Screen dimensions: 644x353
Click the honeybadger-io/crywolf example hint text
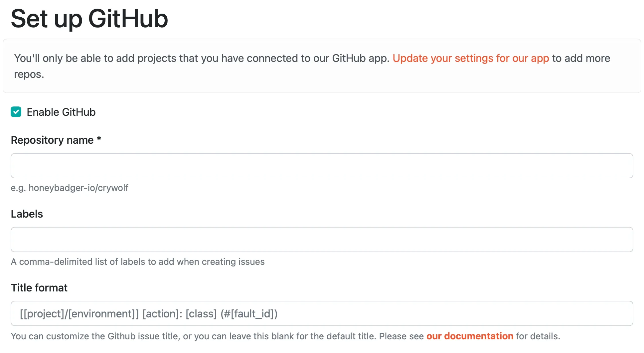click(70, 188)
